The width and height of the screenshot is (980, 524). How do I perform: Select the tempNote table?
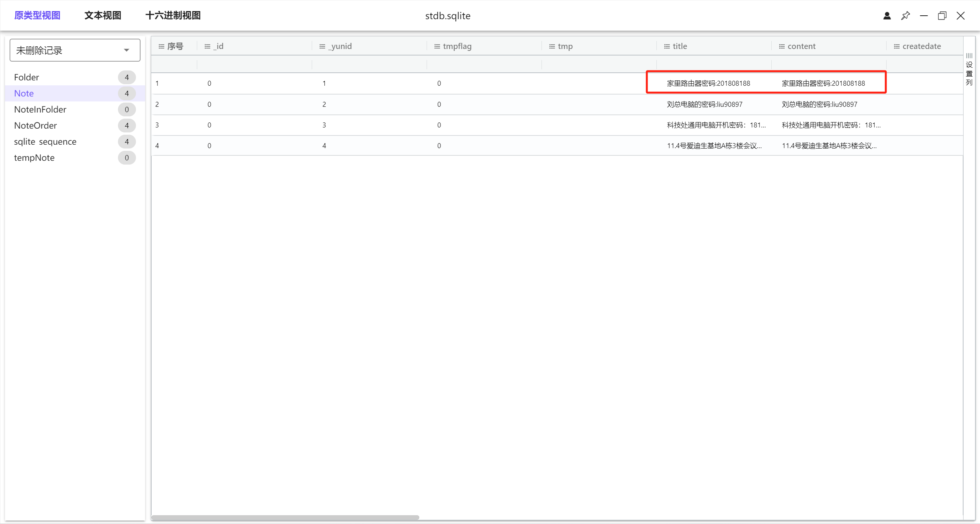coord(34,158)
